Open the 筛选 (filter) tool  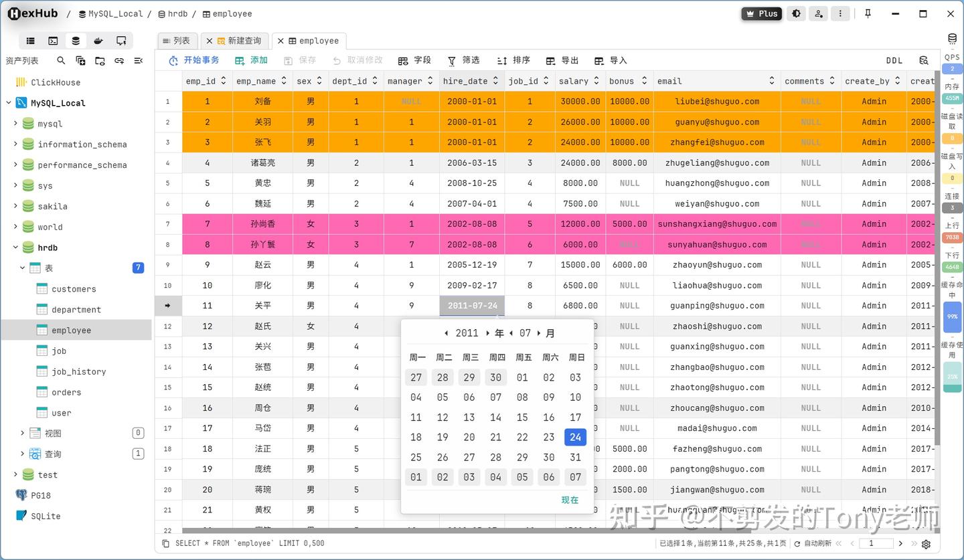[x=464, y=60]
